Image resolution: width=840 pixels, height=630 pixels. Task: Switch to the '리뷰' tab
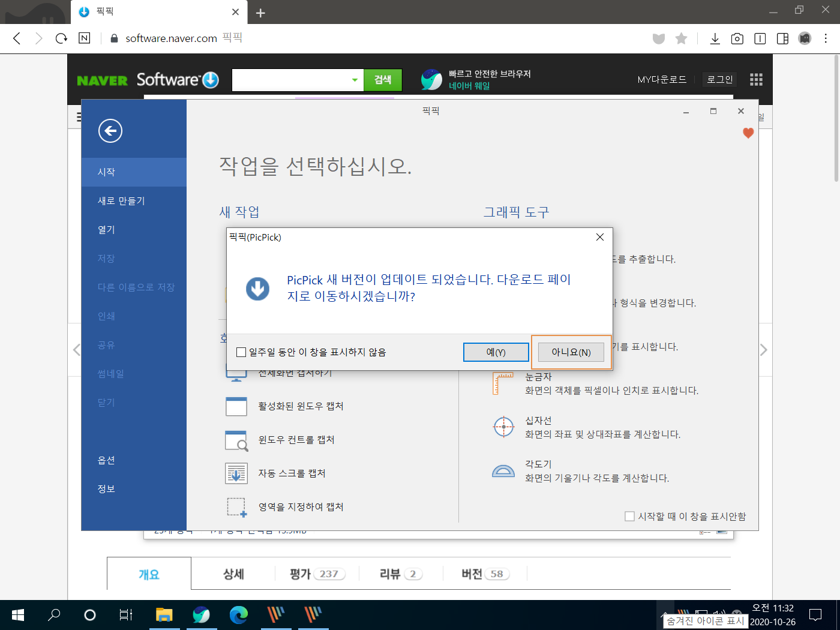(401, 574)
